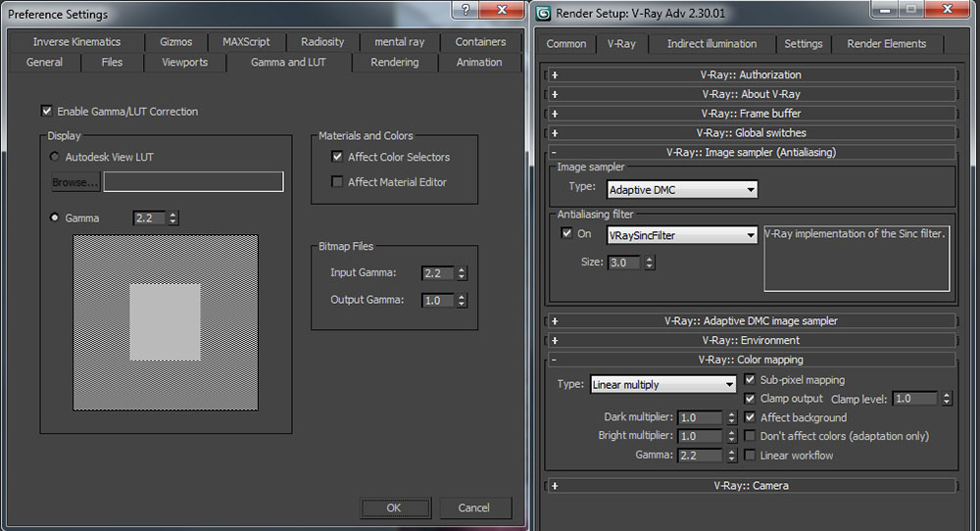
Task: Expand the V-Ray Frame buffer rollout
Action: tap(751, 114)
